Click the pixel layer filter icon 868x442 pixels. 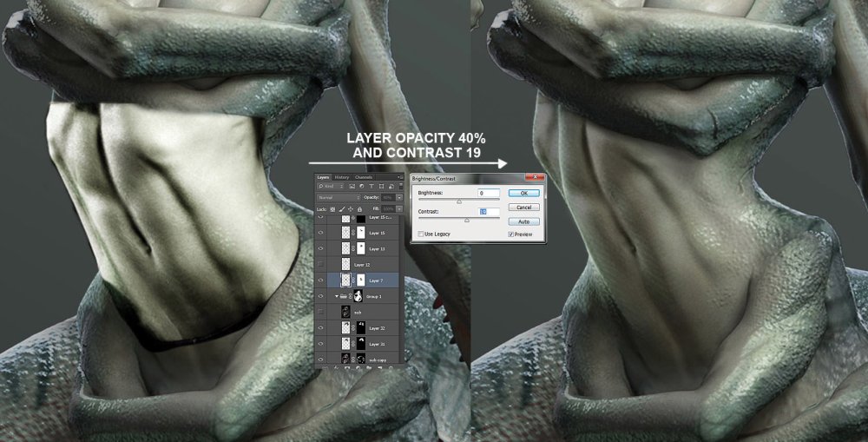click(352, 186)
